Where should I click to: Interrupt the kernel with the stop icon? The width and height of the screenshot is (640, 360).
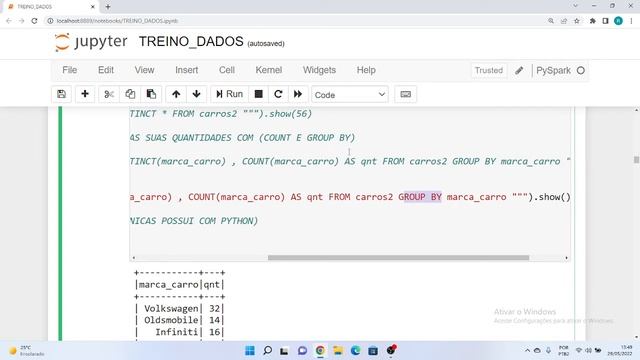pyautogui.click(x=258, y=94)
